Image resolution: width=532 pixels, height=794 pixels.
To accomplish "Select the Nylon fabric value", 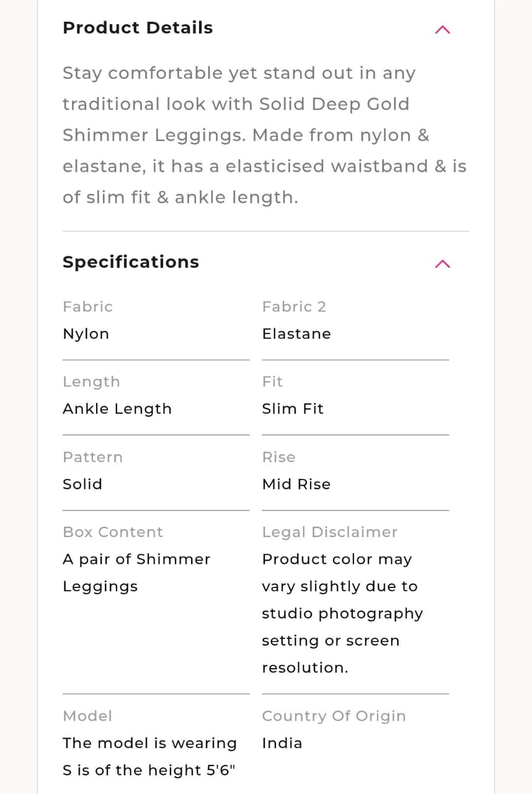I will coord(86,334).
